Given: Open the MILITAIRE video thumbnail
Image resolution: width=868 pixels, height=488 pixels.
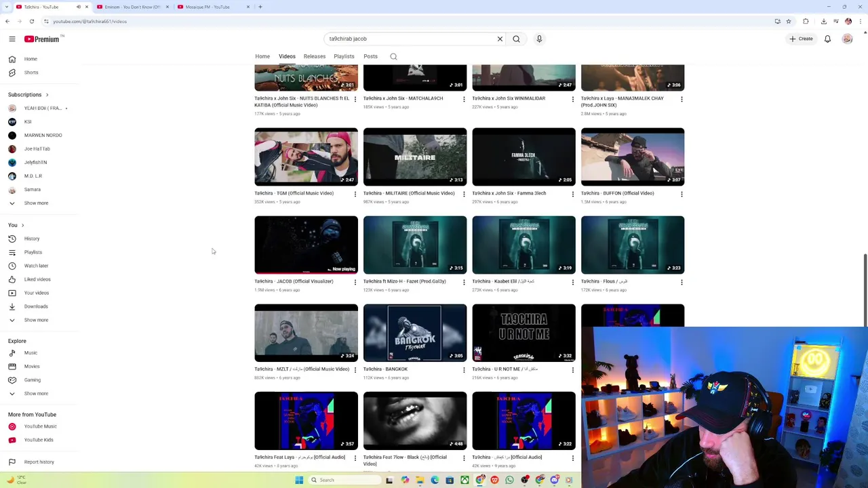Looking at the screenshot, I should 415,157.
